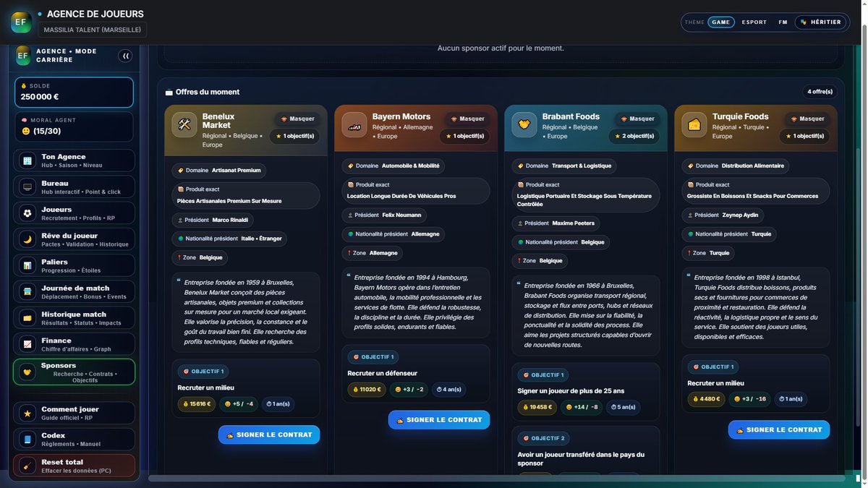Click the Bureau monitor icon

coord(27,187)
